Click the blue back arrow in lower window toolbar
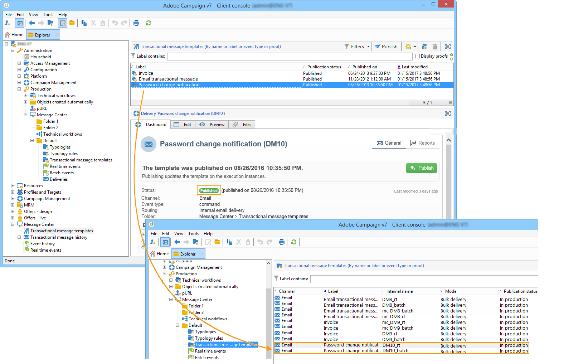588x364 pixels. (177, 242)
